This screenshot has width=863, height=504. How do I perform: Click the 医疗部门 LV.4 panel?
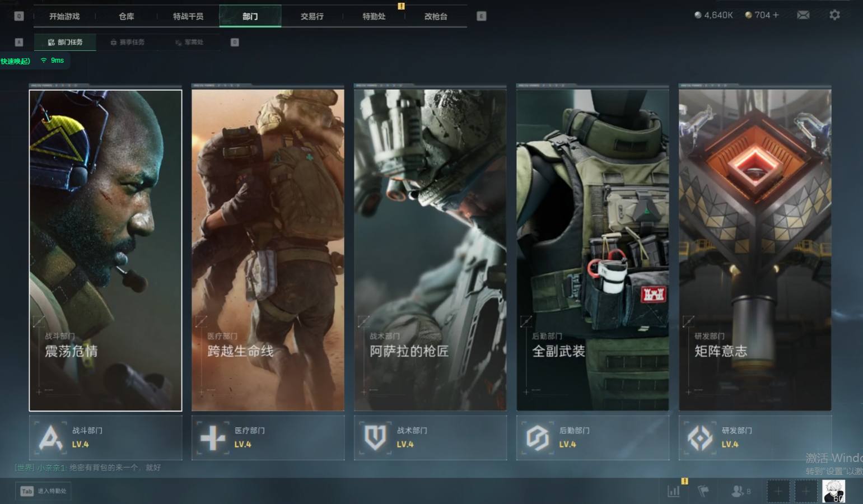(x=268, y=437)
